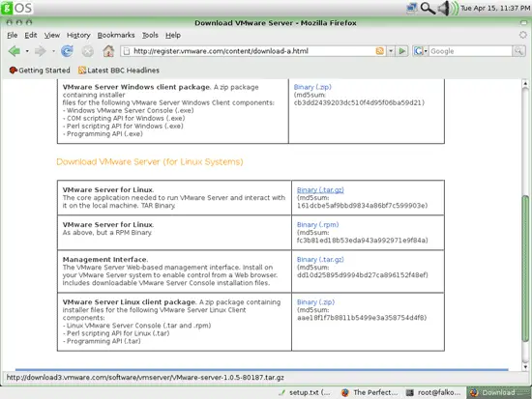The width and height of the screenshot is (532, 399).
Task: Click the green Back arrow button
Action: click(15, 51)
